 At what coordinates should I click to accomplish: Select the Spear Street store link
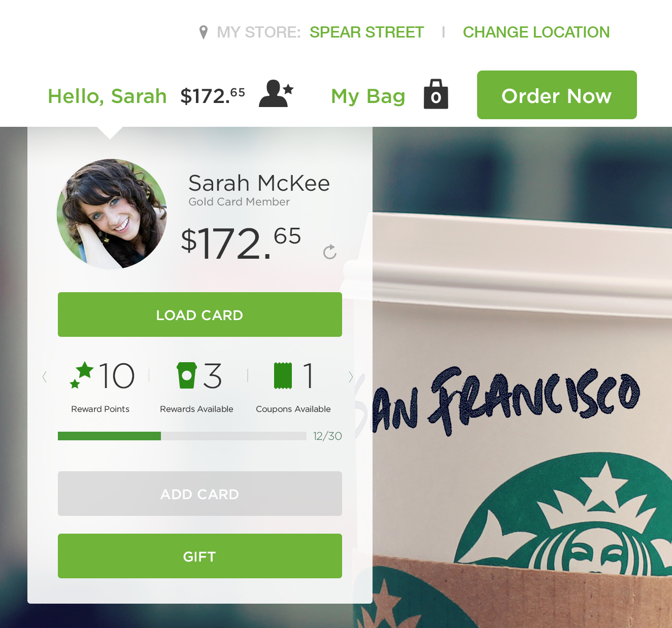pyautogui.click(x=366, y=32)
